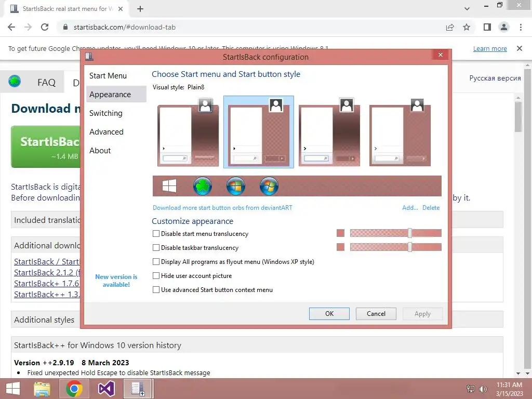Image resolution: width=532 pixels, height=399 pixels.
Task: Dismiss the Chrome update notification bar
Action: (519, 48)
